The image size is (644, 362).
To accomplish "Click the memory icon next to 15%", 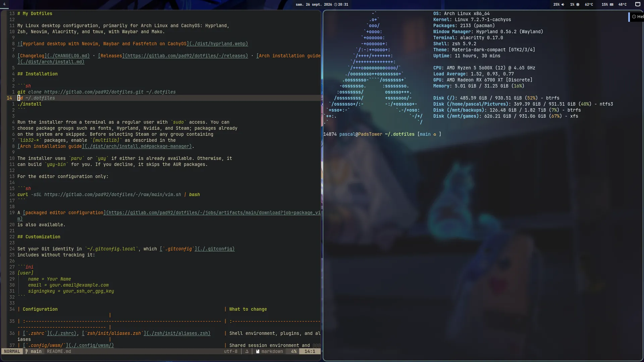I will click(x=611, y=4).
